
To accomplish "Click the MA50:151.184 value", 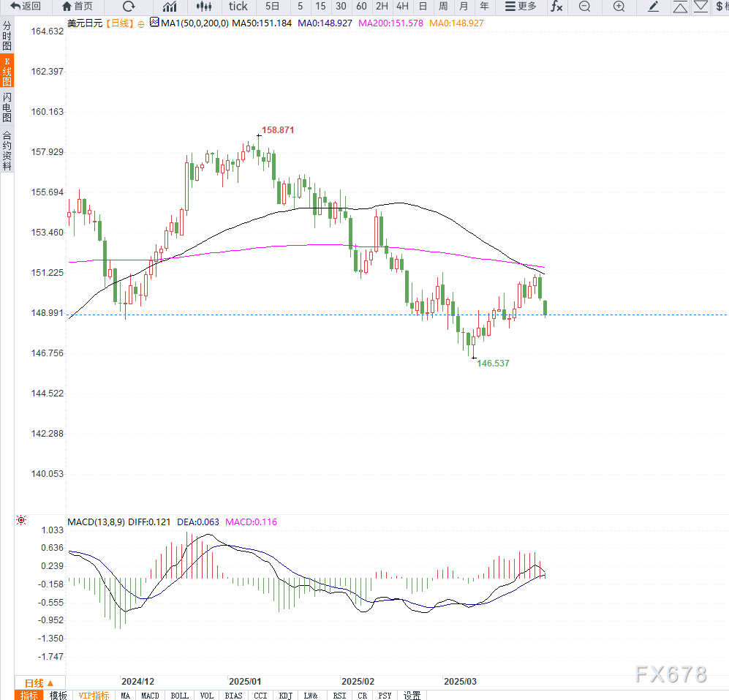I will [262, 23].
